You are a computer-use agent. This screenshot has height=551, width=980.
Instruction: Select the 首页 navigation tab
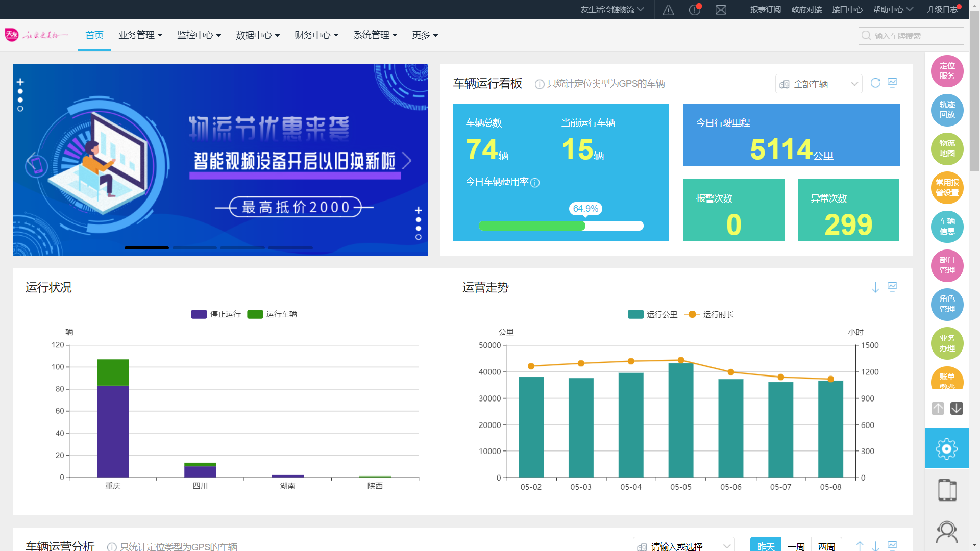pos(94,35)
